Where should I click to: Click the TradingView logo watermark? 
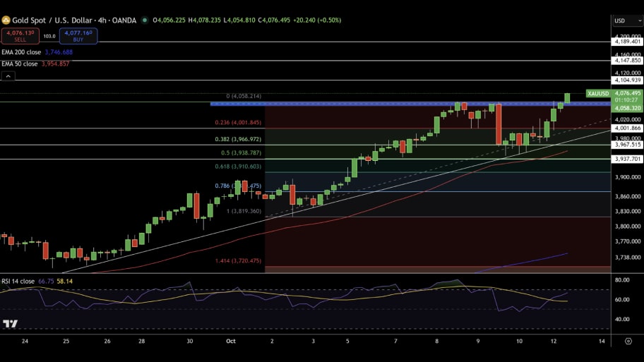10,324
